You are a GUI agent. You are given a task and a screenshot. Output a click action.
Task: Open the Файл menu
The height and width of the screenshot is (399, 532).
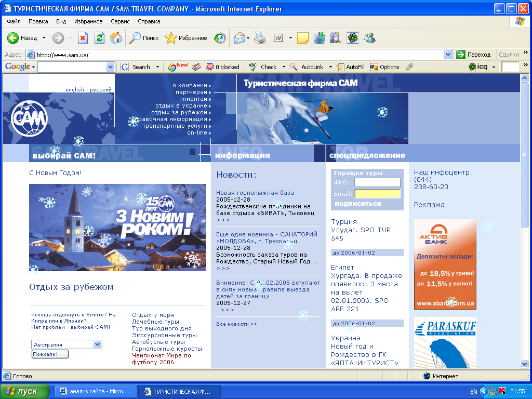click(x=14, y=21)
